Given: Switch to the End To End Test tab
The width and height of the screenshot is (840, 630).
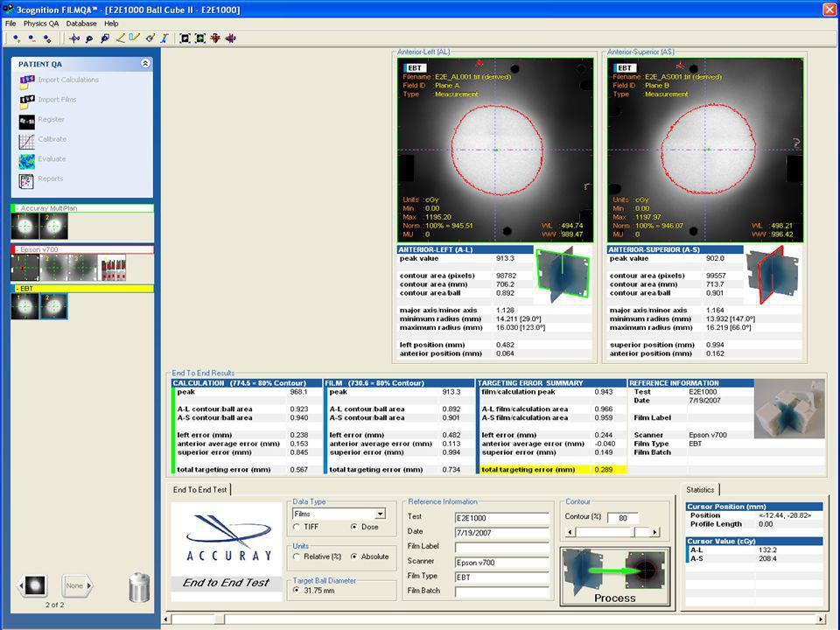Looking at the screenshot, I should [x=200, y=490].
